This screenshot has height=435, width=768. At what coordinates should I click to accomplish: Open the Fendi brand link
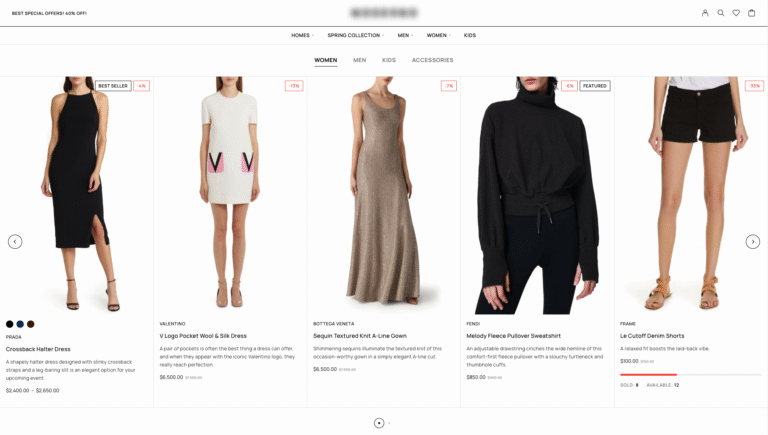pyautogui.click(x=473, y=324)
